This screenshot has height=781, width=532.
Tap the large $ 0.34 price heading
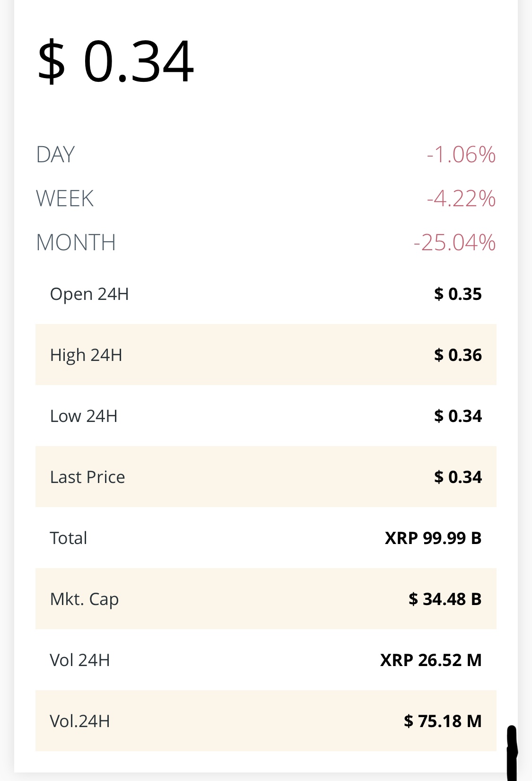tap(116, 61)
